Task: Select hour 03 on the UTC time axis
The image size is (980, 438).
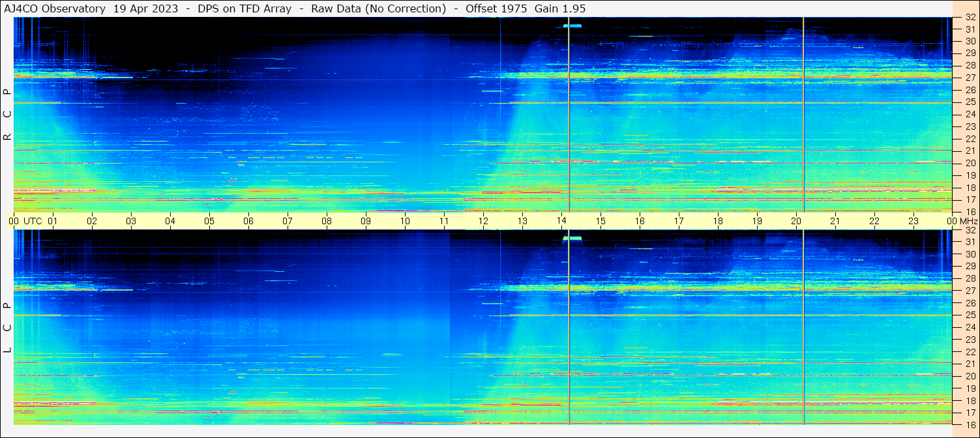Action: (x=131, y=221)
